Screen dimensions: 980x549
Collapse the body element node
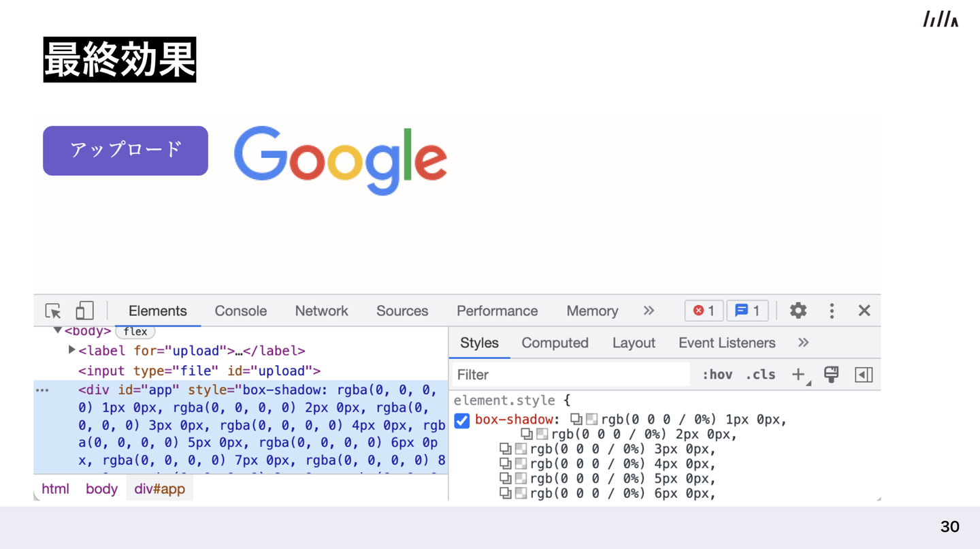pos(58,331)
